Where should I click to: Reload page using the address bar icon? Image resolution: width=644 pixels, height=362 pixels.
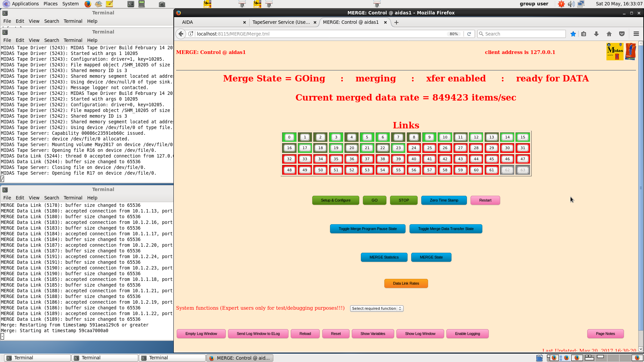[x=469, y=34]
